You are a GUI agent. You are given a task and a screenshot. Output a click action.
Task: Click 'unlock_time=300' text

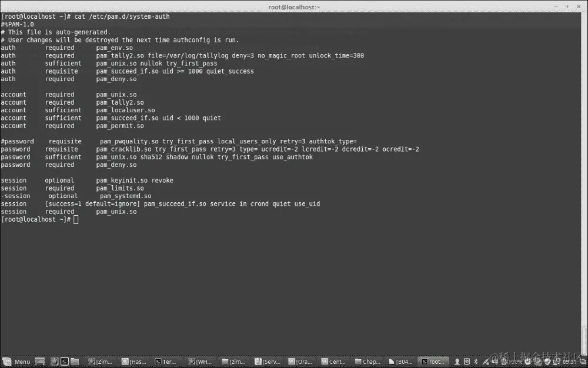336,55
